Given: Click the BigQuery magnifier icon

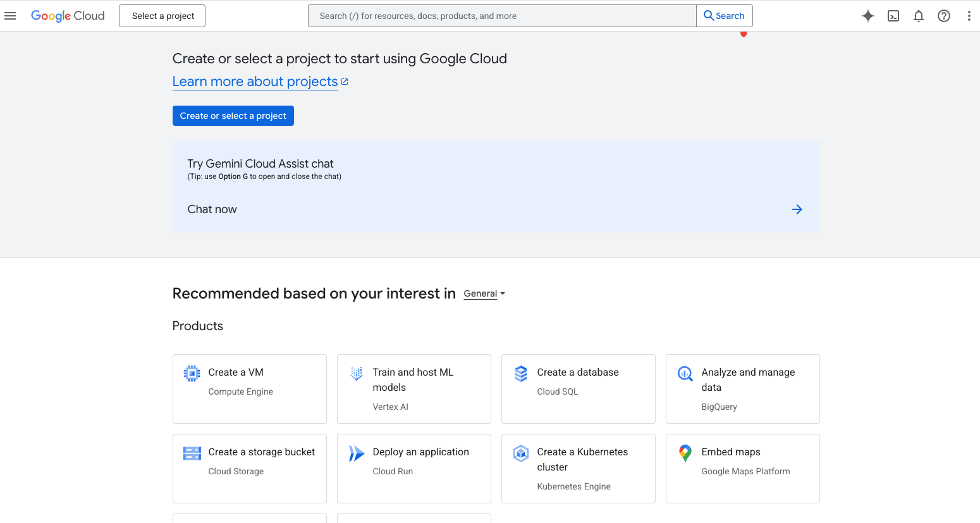Looking at the screenshot, I should [x=685, y=373].
